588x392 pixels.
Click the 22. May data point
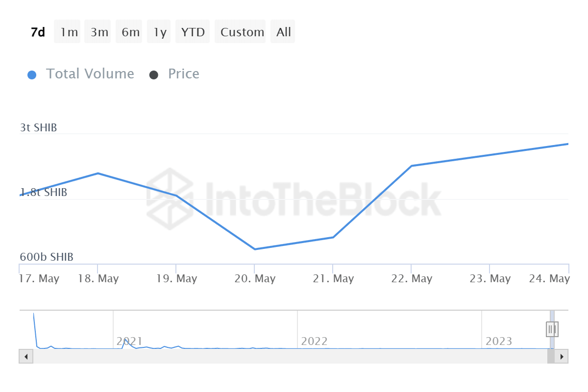pyautogui.click(x=412, y=166)
